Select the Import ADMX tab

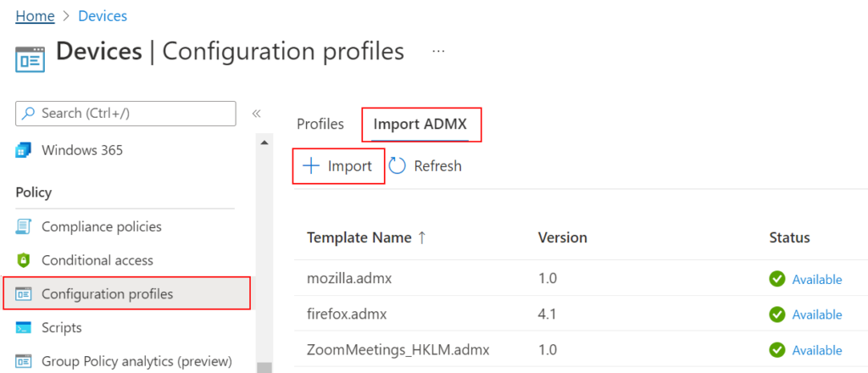tap(420, 124)
